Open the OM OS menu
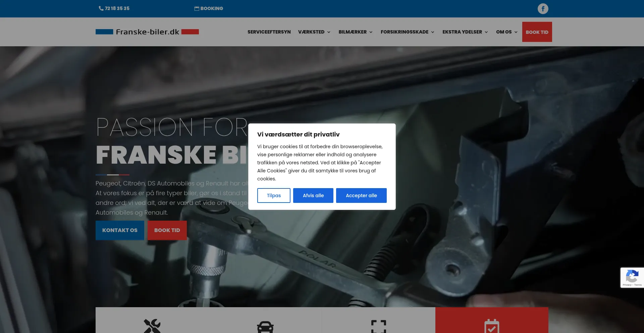 pos(506,32)
